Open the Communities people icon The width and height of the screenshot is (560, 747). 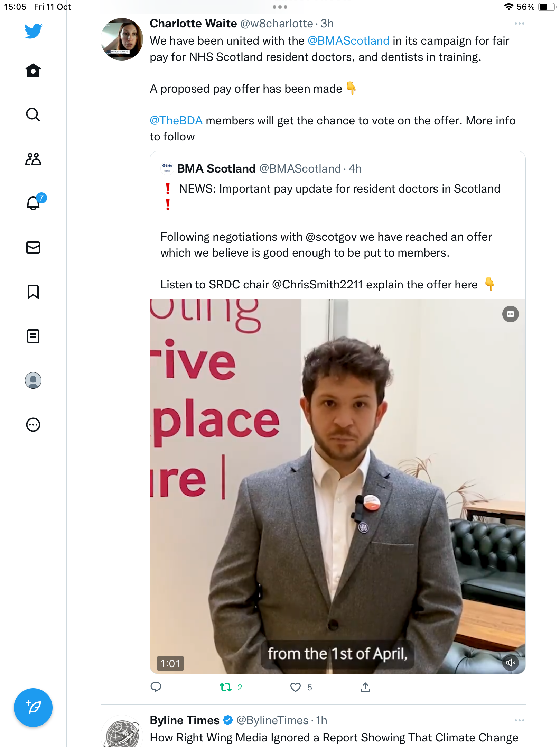pos(33,159)
